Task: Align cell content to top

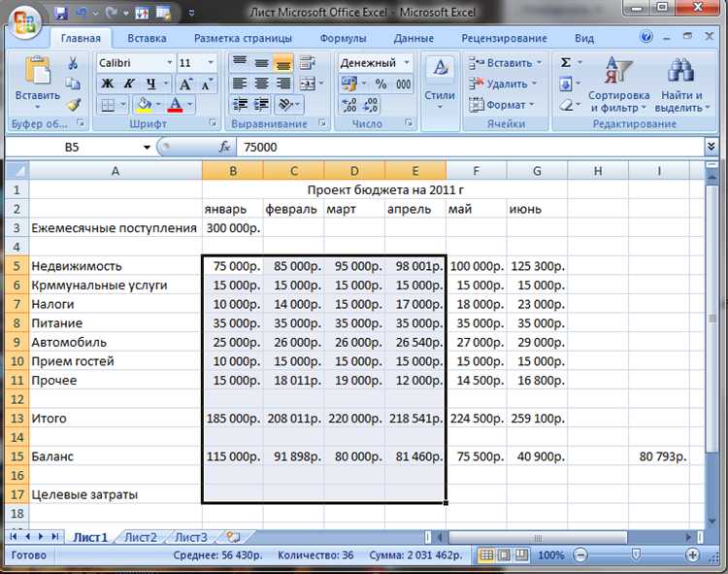Action: click(240, 62)
